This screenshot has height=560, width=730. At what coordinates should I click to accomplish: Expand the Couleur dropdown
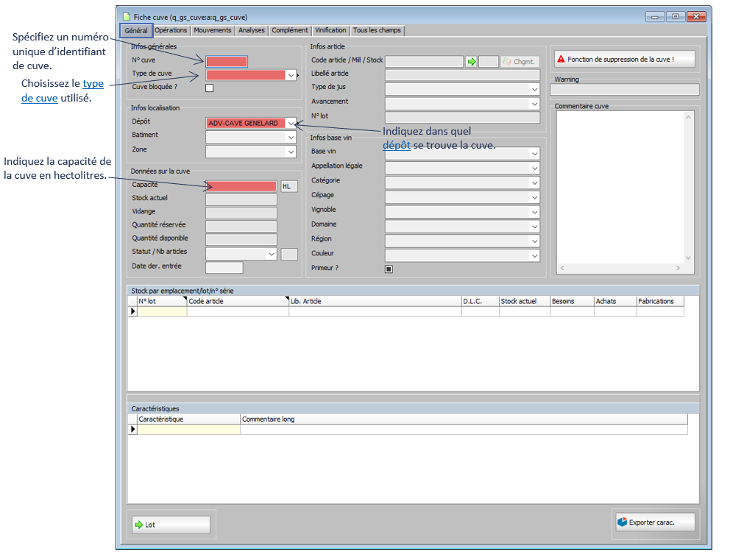pyautogui.click(x=534, y=255)
